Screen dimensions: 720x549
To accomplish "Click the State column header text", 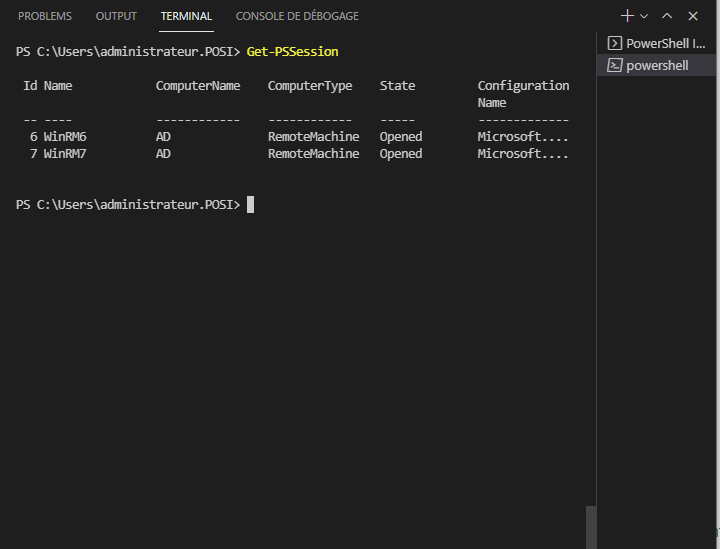I will point(397,86).
